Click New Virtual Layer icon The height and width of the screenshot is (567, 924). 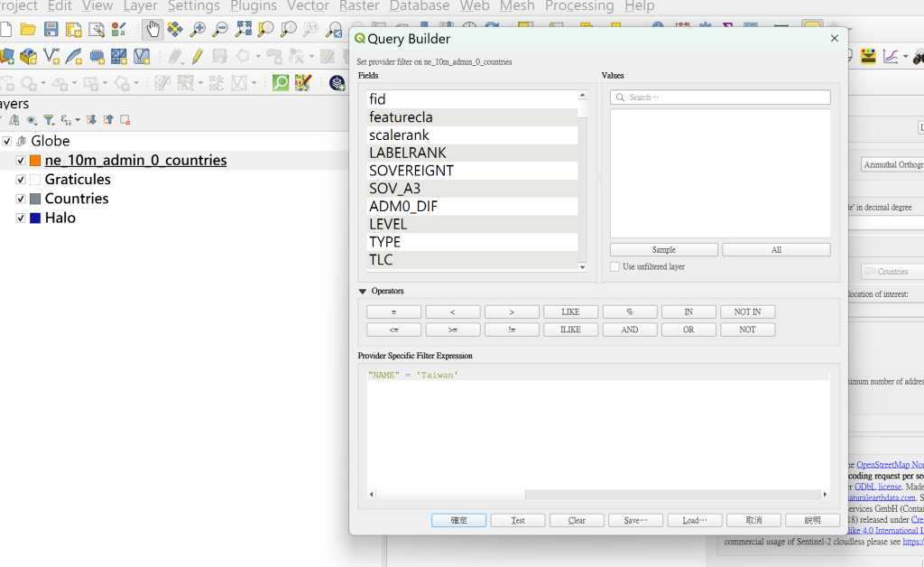tap(142, 56)
